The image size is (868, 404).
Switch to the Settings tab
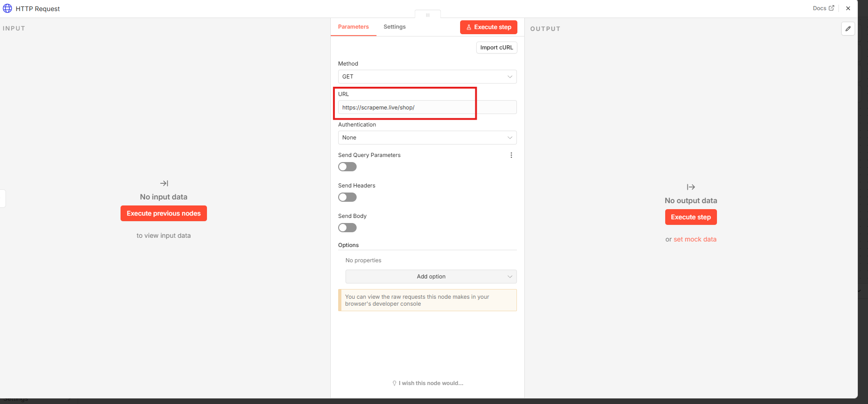(394, 27)
